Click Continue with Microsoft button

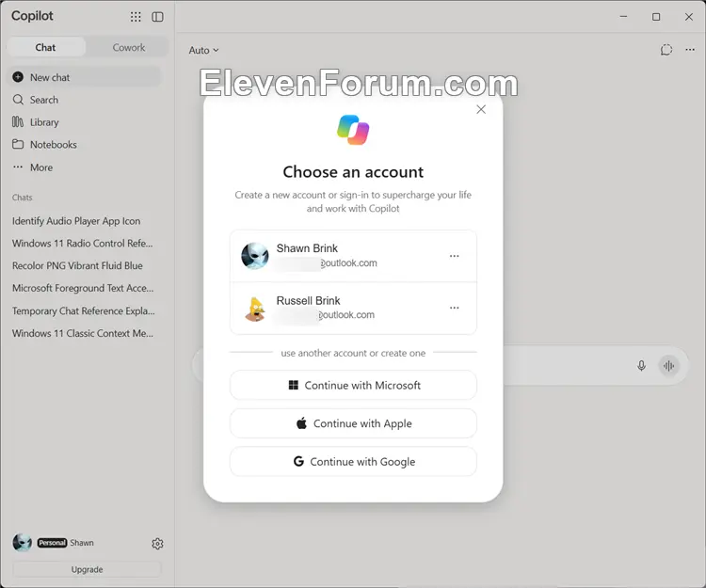[353, 385]
